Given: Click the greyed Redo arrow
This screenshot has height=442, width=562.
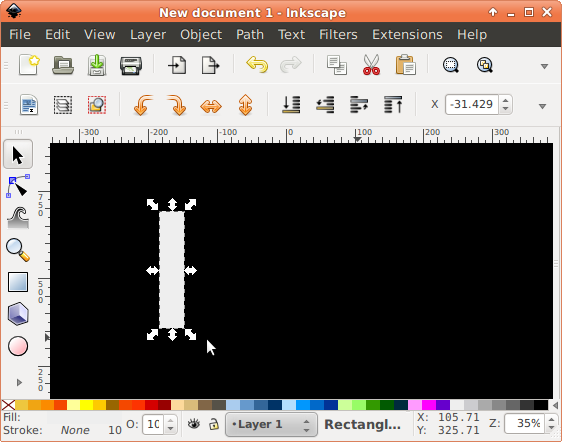Looking at the screenshot, I should [x=291, y=65].
